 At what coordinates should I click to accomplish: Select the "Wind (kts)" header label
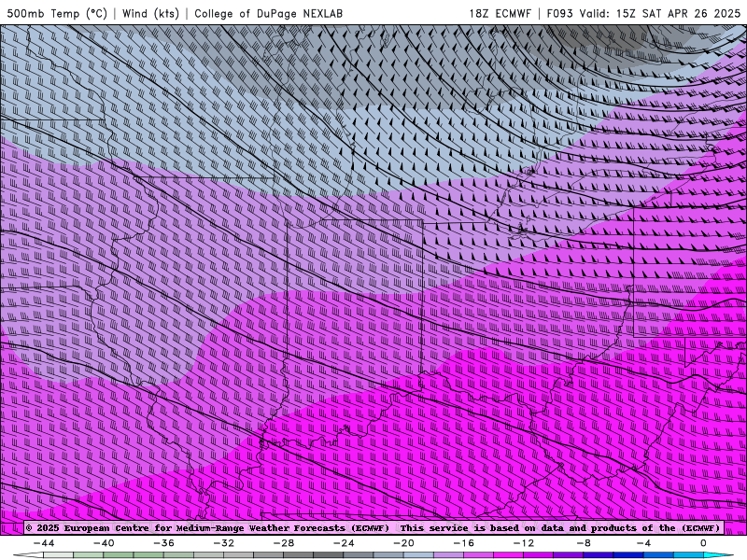point(150,13)
